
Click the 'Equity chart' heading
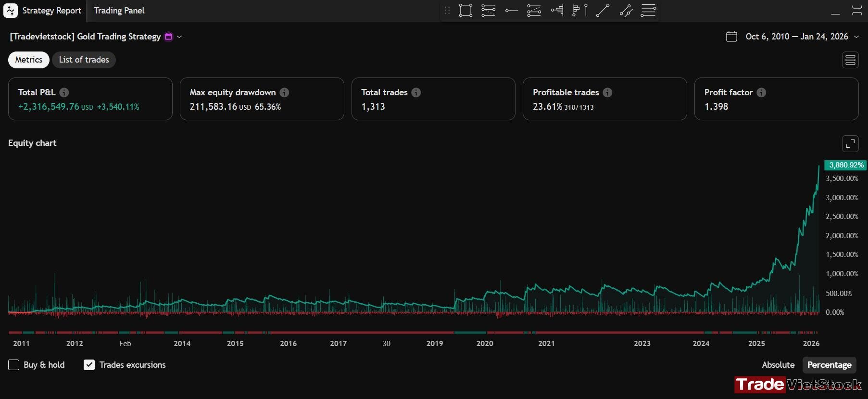tap(32, 143)
